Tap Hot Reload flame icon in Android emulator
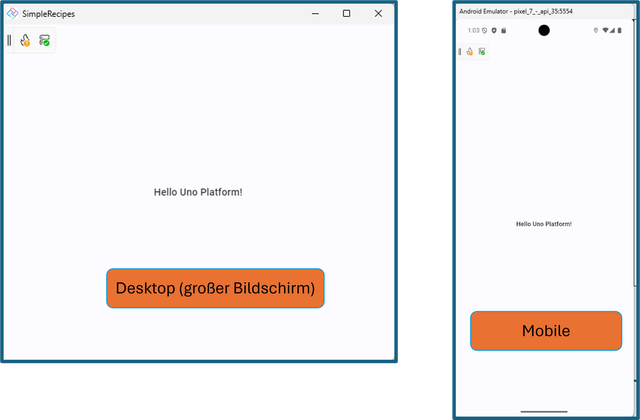Image resolution: width=640 pixels, height=420 pixels. [x=470, y=51]
